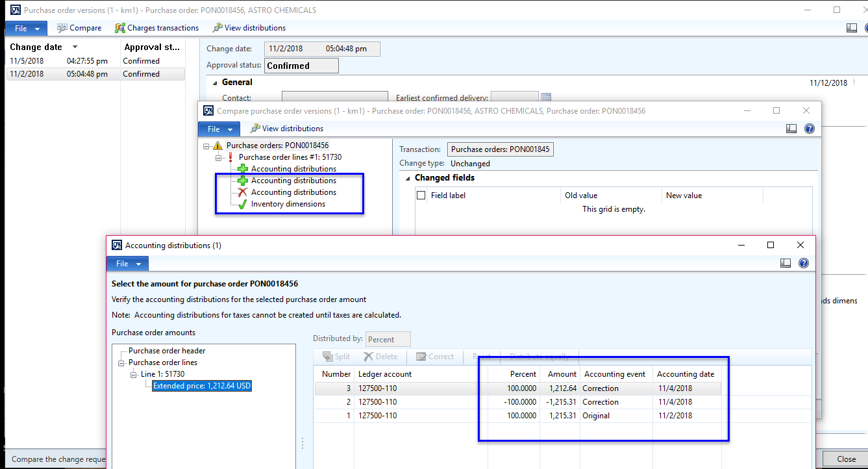The width and height of the screenshot is (868, 469).
Task: Select the red X Accounting distributions node
Action: point(293,192)
